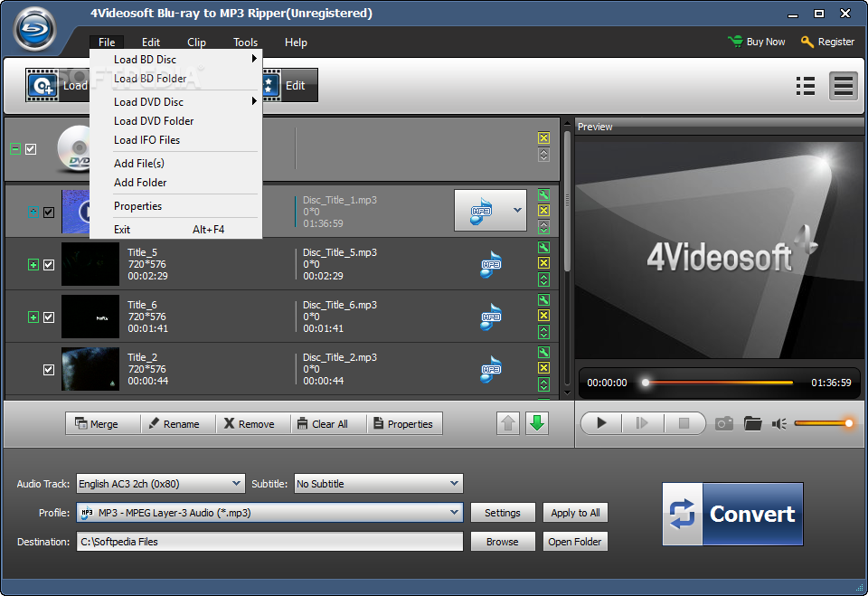Expand Title_5 row
The width and height of the screenshot is (868, 596).
(33, 265)
